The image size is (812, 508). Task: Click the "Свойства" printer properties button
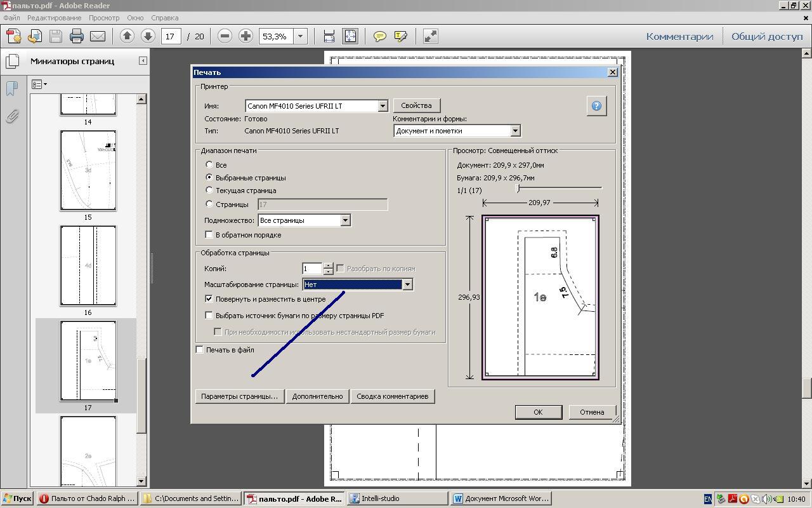tap(416, 105)
